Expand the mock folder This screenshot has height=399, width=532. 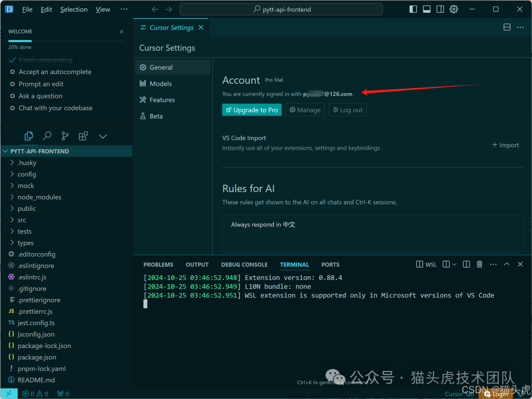(x=66, y=186)
